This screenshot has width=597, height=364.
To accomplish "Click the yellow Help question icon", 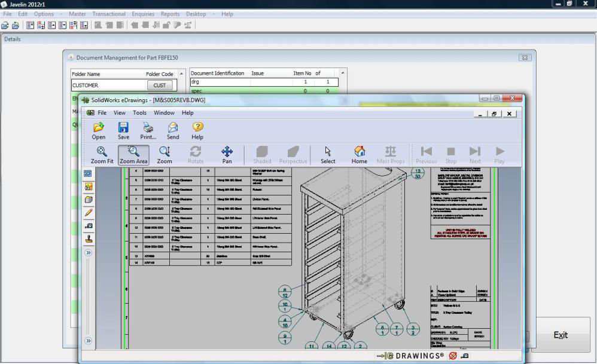I will point(197,131).
